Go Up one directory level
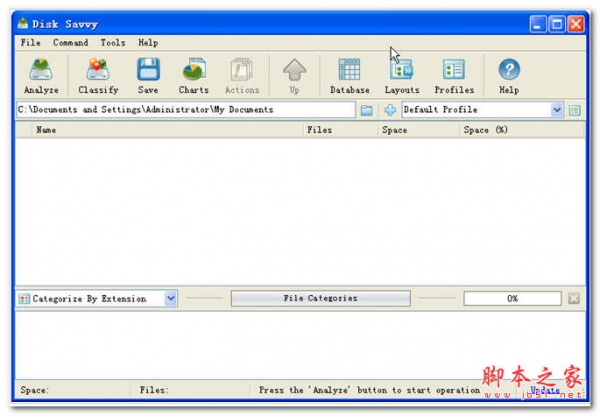The image size is (600, 416). coord(294,76)
